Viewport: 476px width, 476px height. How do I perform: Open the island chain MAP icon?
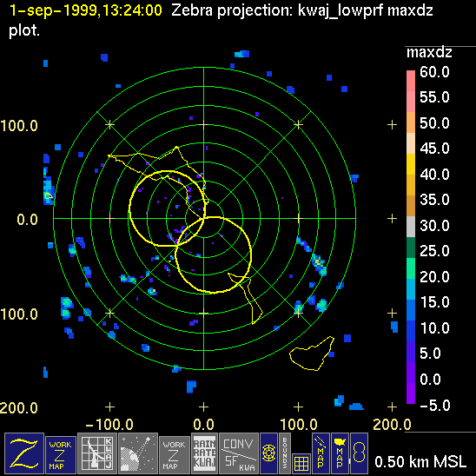click(x=321, y=453)
